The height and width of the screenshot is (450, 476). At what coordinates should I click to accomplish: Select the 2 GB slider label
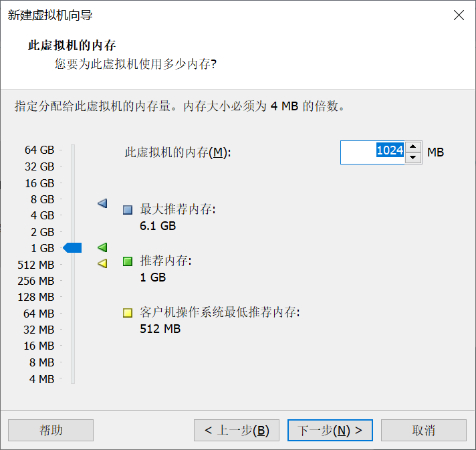(43, 232)
